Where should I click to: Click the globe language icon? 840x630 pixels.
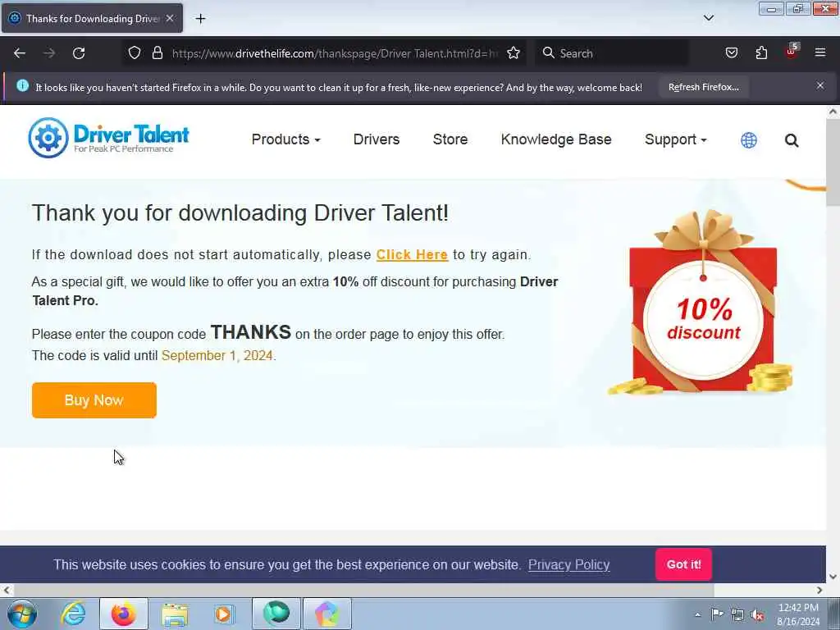(x=748, y=140)
